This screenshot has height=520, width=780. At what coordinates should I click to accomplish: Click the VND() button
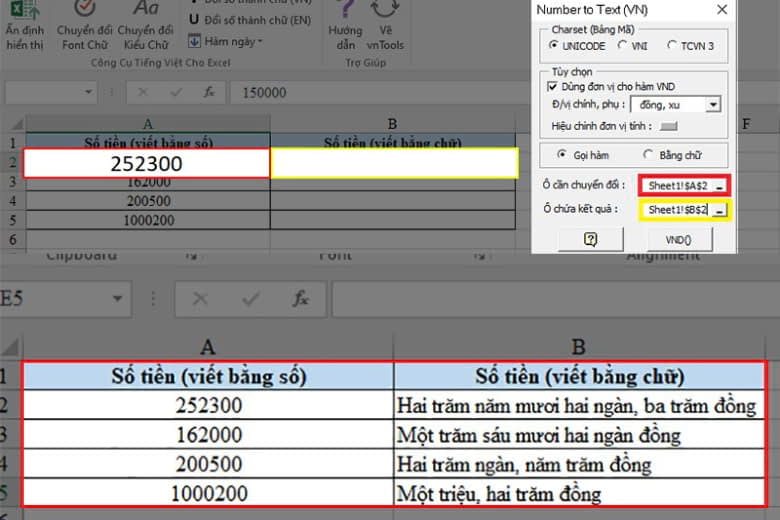680,240
